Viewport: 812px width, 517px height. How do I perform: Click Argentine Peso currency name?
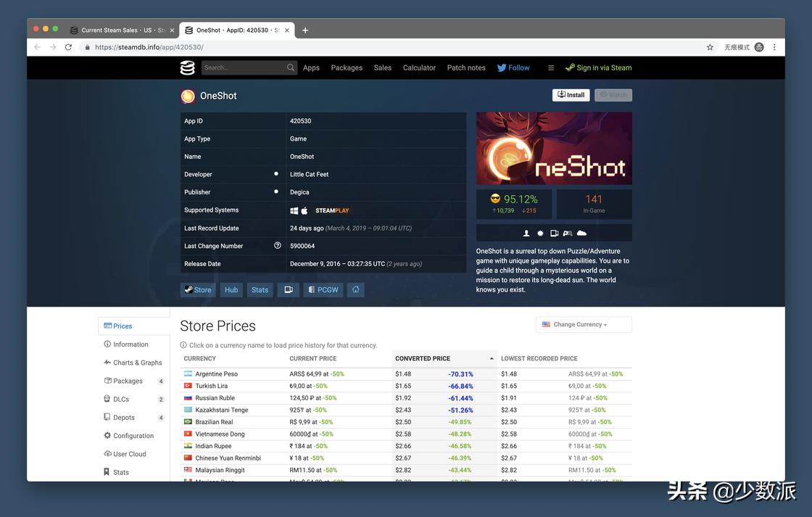click(217, 374)
